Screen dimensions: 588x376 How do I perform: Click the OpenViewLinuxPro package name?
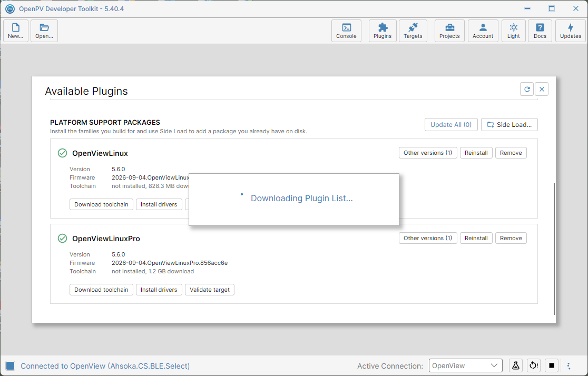106,239
